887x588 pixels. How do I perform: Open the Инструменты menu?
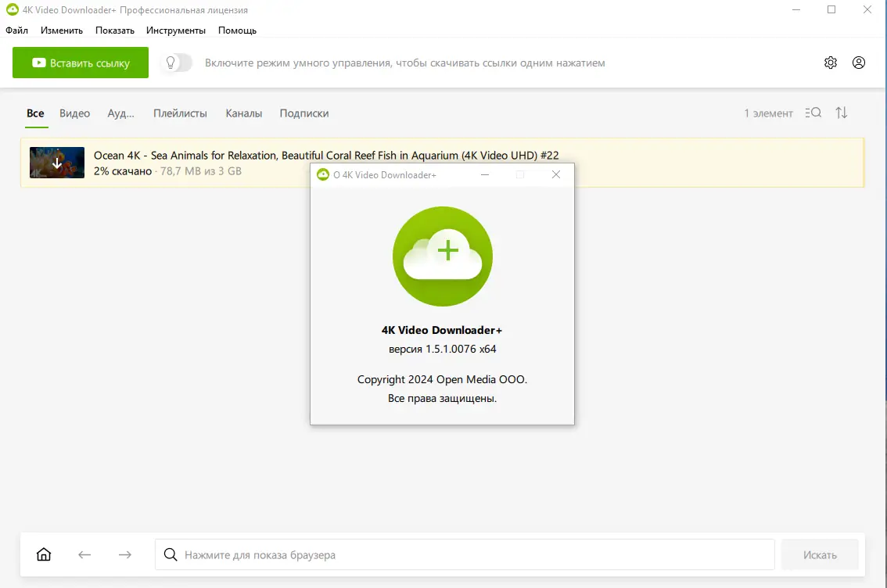(176, 30)
